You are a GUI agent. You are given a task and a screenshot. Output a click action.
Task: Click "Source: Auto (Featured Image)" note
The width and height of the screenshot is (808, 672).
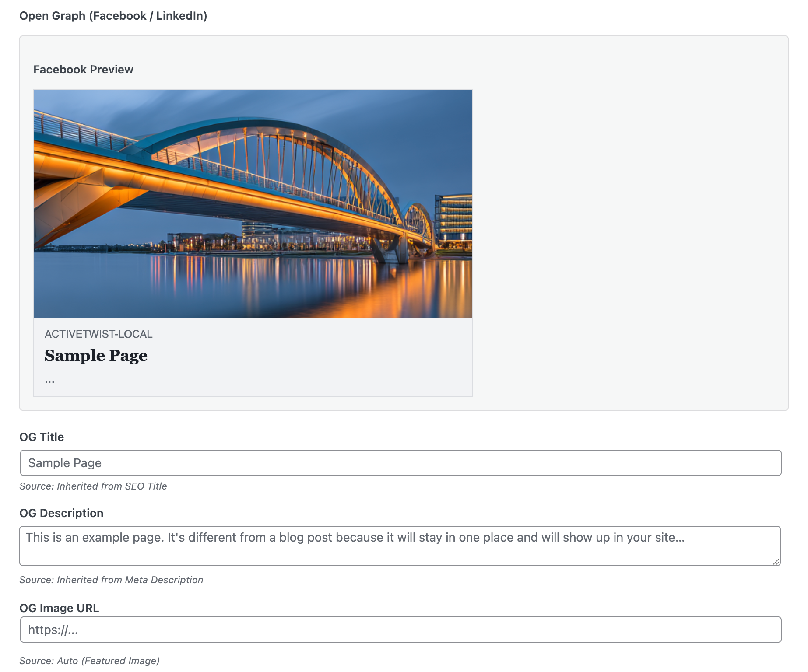pyautogui.click(x=89, y=661)
